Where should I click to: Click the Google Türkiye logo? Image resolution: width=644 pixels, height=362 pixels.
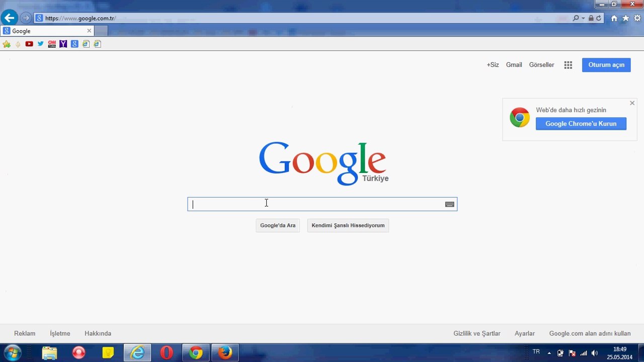click(323, 163)
